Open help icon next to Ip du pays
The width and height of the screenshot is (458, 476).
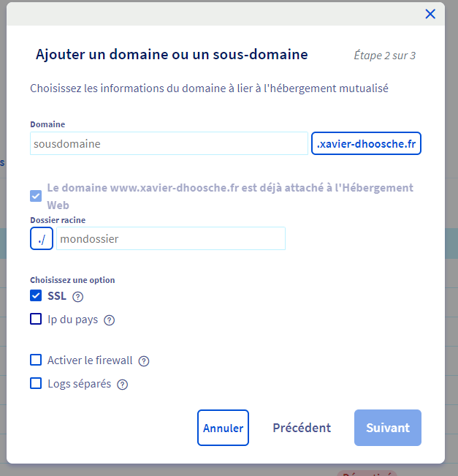pos(110,320)
